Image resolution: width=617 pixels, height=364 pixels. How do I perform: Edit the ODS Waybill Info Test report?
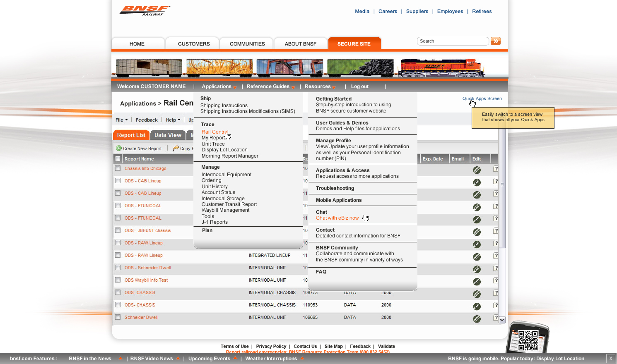click(477, 282)
